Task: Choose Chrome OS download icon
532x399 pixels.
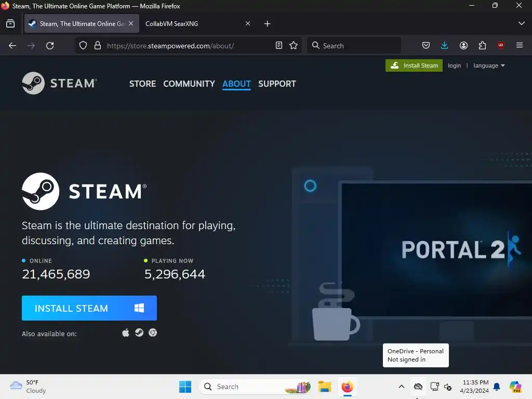Action: (x=153, y=333)
